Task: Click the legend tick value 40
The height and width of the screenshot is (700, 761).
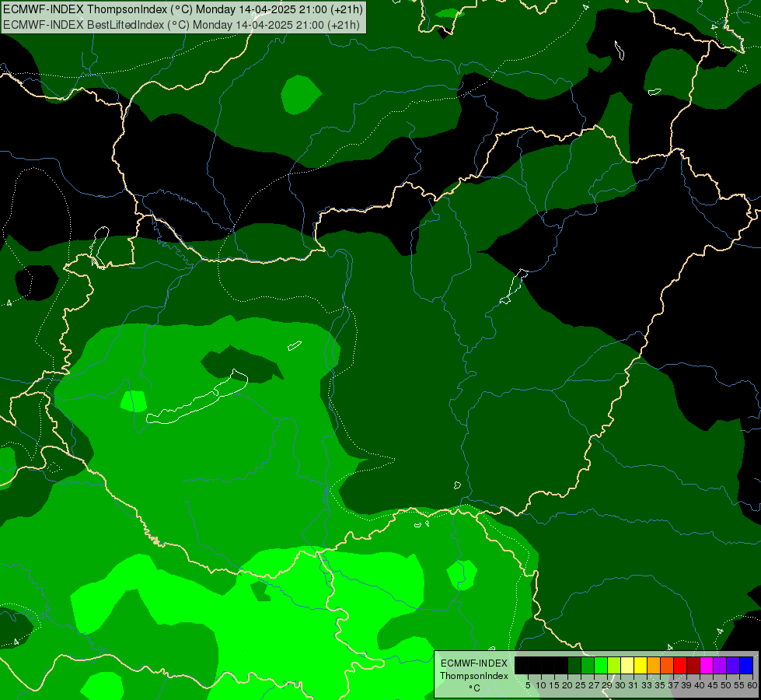Action: [700, 685]
